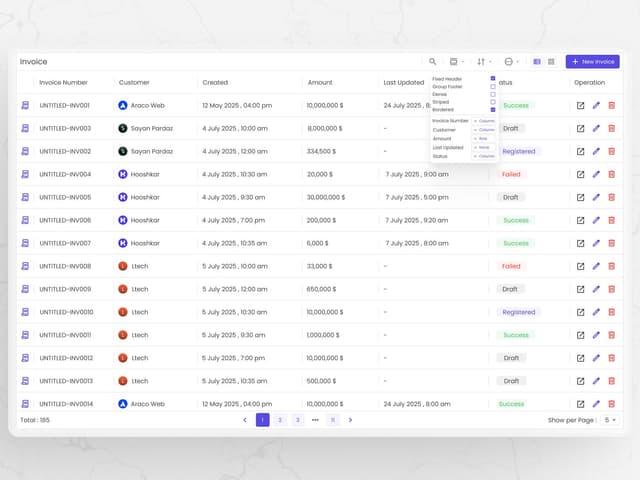
Task: Go to pagination page 3
Action: click(298, 420)
